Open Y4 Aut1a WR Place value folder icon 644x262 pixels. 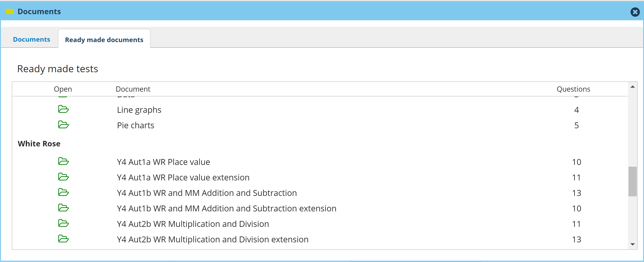pyautogui.click(x=63, y=162)
